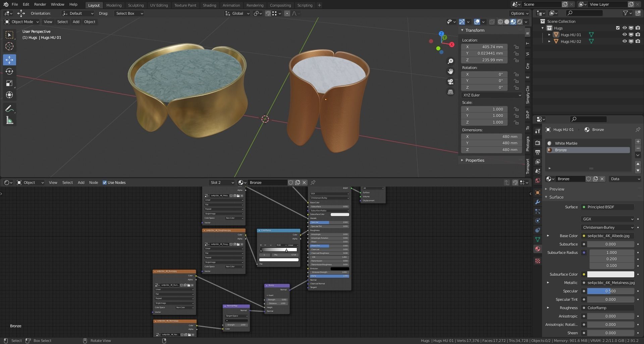Select the Cursor tool in the toolbar
The height and width of the screenshot is (344, 644).
9,46
